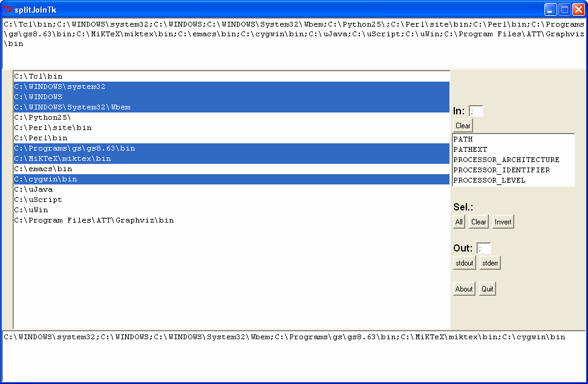588x384 pixels.
Task: Select PROCESSOR_IDENTIFIER variable entry
Action: [x=501, y=170]
